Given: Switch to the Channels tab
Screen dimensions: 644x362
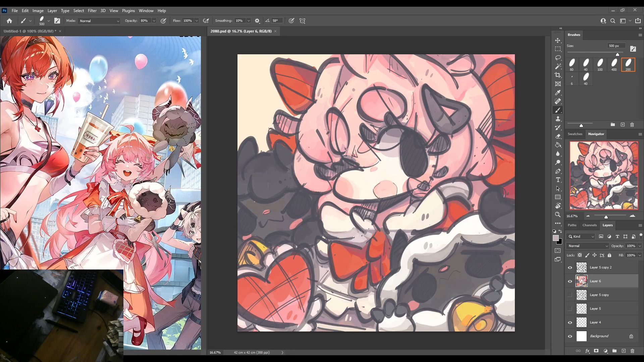Looking at the screenshot, I should [589, 225].
